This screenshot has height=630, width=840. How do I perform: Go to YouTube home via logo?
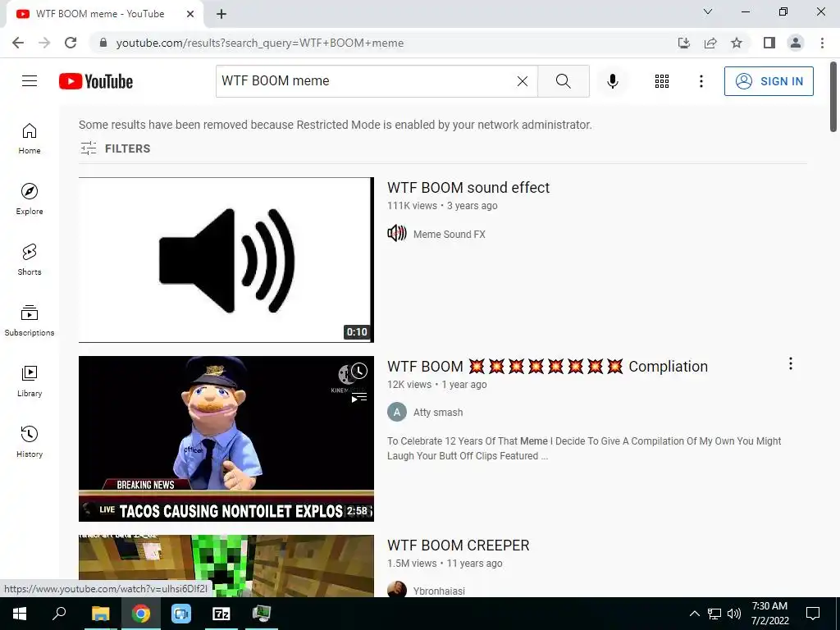coord(96,81)
